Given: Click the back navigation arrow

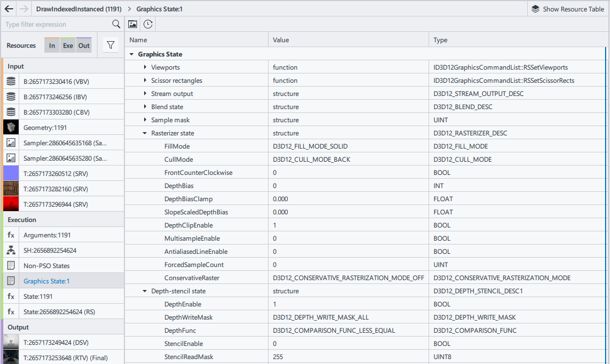Looking at the screenshot, I should coord(9,9).
